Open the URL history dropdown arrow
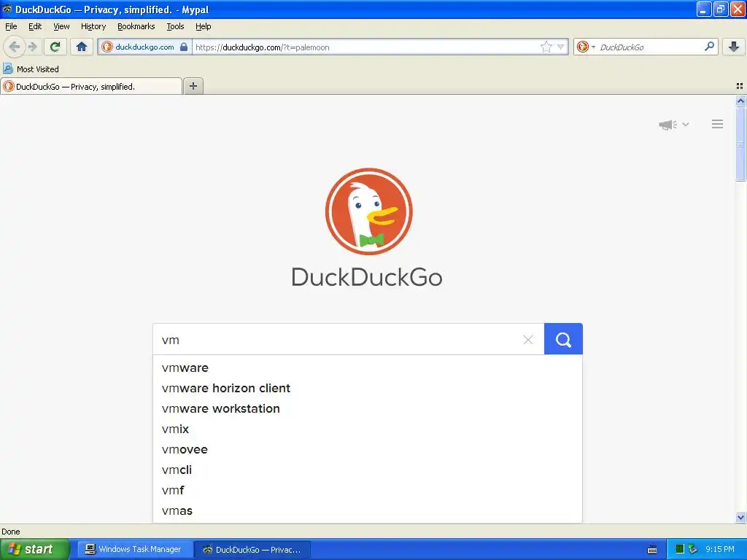 click(561, 47)
